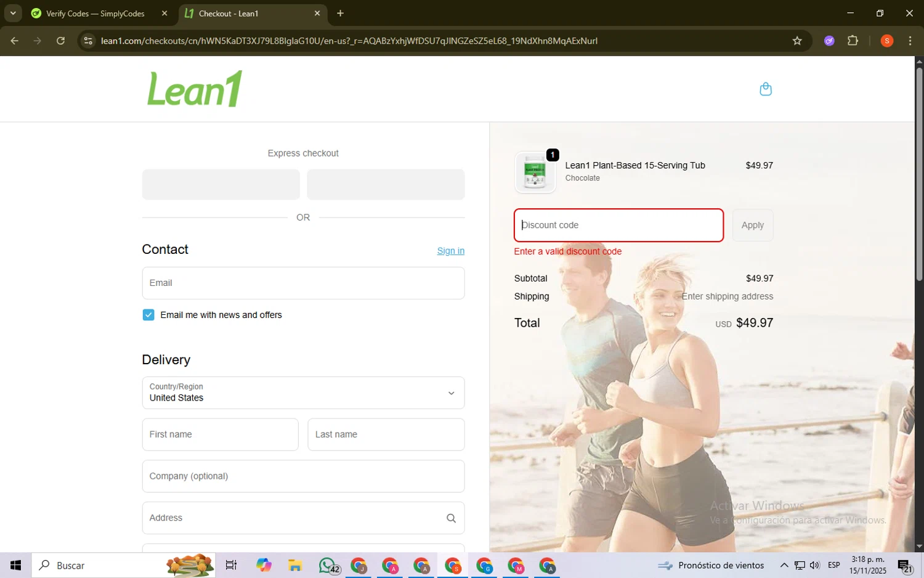
Task: Click the Email input field
Action: (303, 283)
